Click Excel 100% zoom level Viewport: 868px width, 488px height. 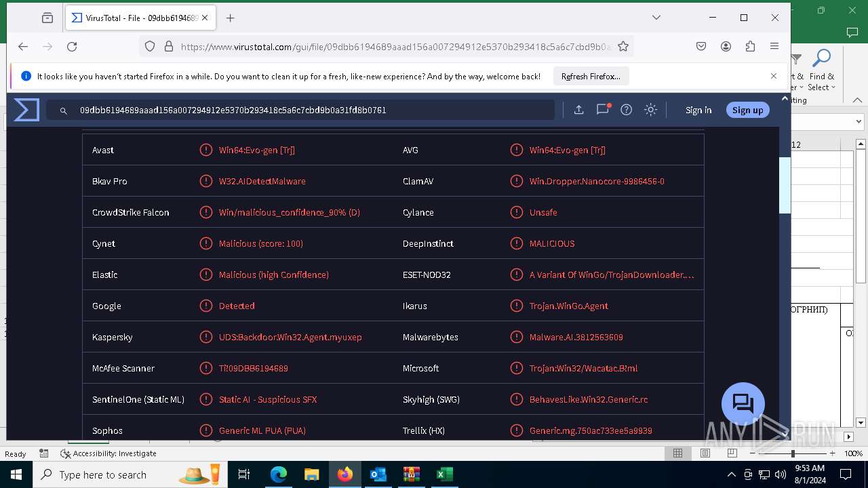853,453
